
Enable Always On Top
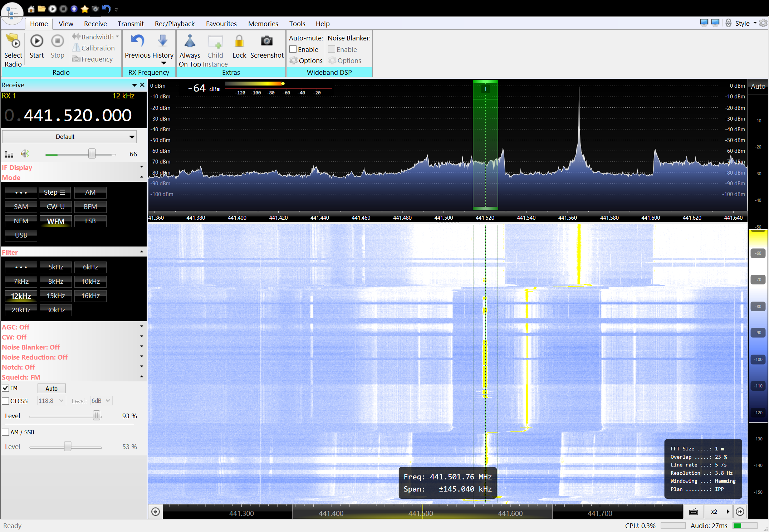(190, 42)
